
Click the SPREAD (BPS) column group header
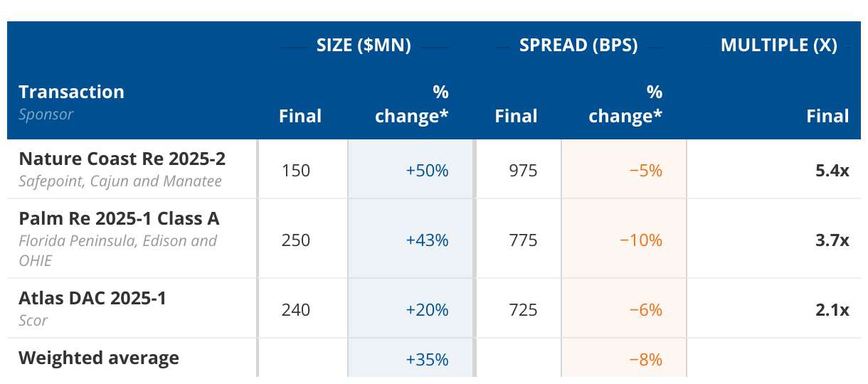pos(578,46)
